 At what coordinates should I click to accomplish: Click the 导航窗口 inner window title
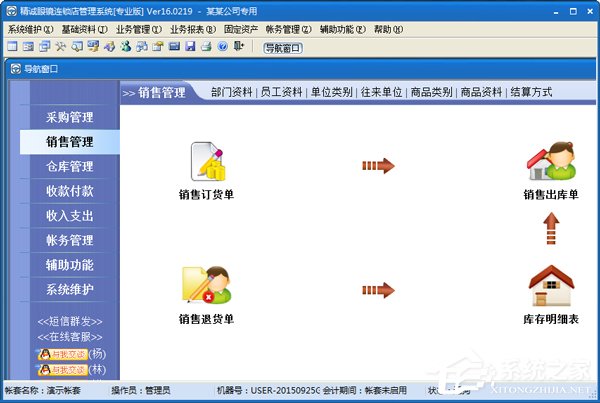click(41, 69)
